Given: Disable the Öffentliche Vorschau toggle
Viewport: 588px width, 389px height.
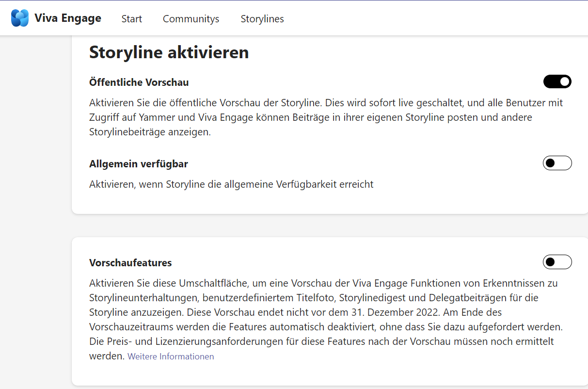Looking at the screenshot, I should tap(557, 81).
